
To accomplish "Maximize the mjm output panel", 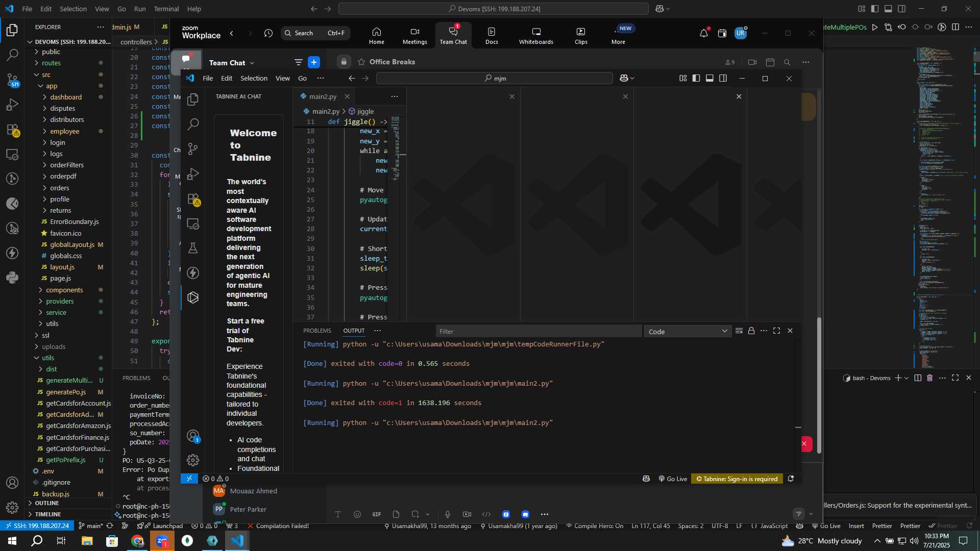I will tap(777, 331).
